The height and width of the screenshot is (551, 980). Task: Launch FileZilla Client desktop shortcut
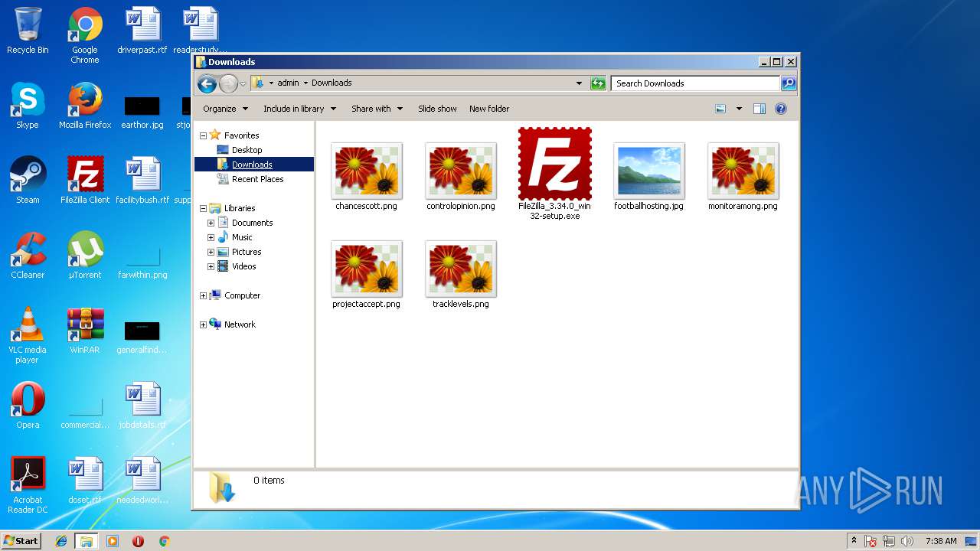85,181
